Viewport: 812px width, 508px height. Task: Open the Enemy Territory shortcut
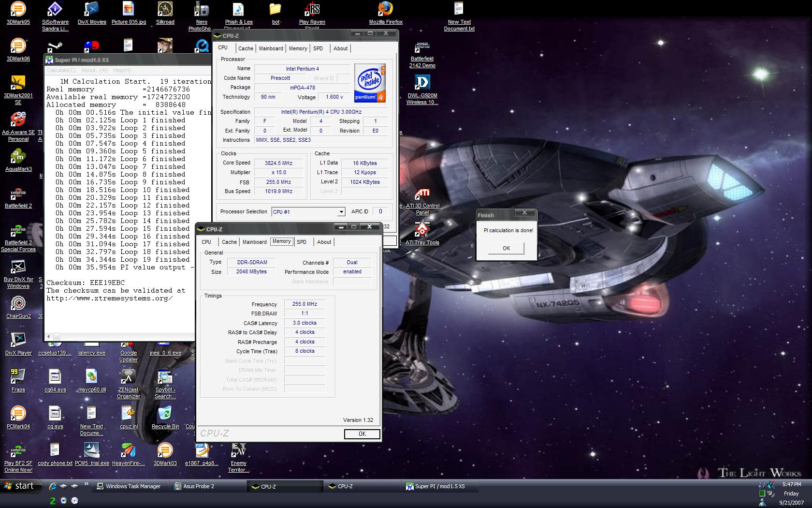pos(239,458)
